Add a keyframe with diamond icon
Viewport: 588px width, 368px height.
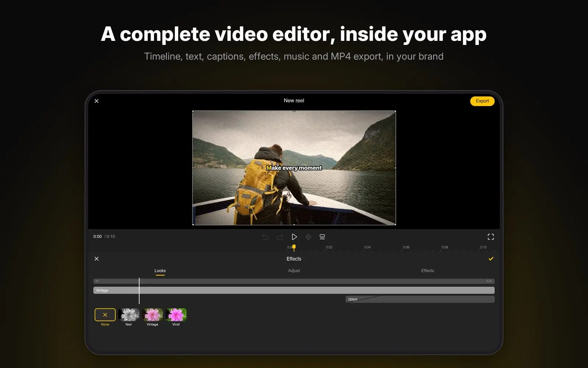click(x=308, y=237)
